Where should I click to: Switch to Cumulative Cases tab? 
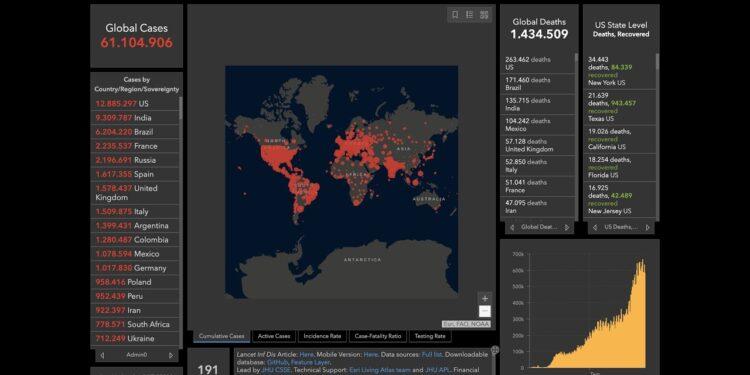coord(221,336)
